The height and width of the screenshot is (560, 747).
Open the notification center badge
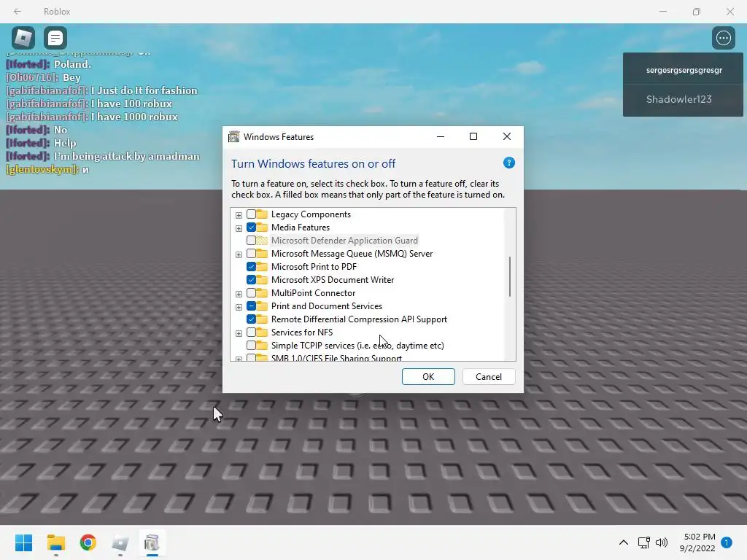(727, 542)
